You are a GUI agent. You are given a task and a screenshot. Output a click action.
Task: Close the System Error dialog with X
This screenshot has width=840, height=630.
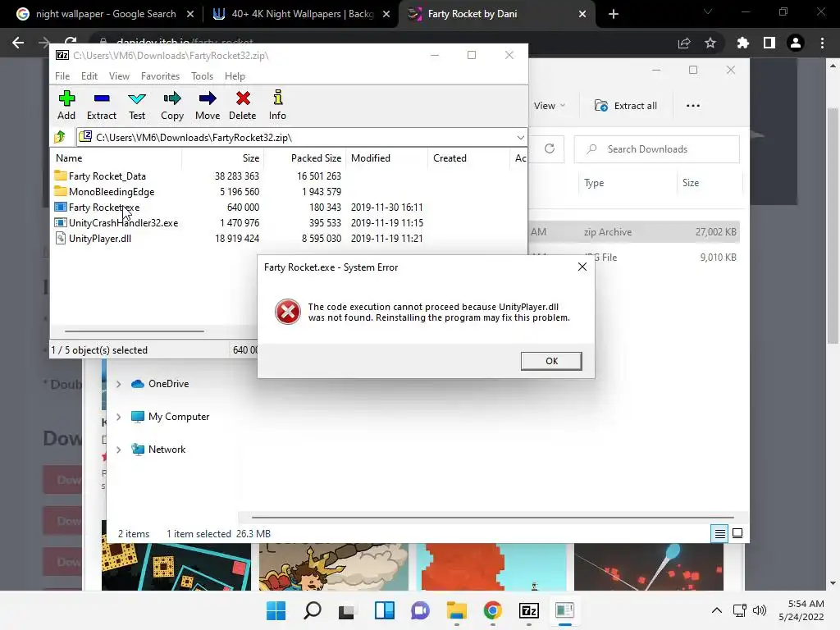582,267
